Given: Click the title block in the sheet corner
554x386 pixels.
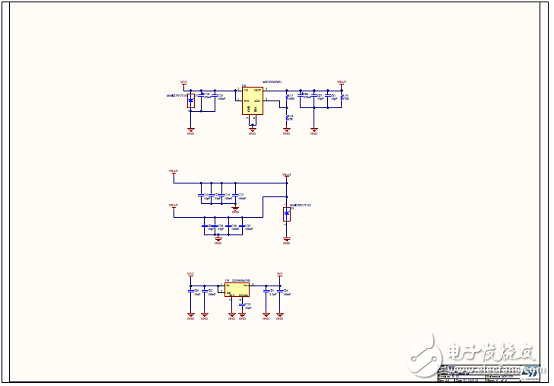Looking at the screenshot, I should (x=489, y=373).
